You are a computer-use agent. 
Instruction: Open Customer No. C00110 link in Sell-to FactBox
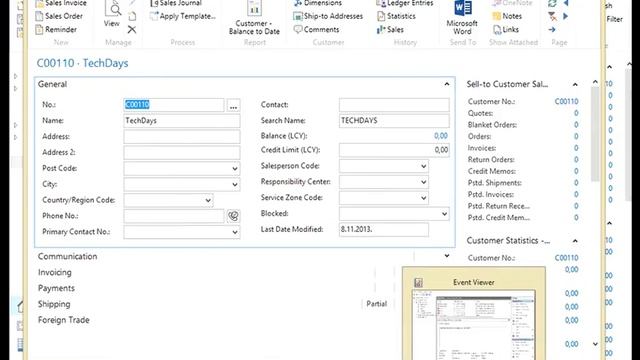point(566,102)
